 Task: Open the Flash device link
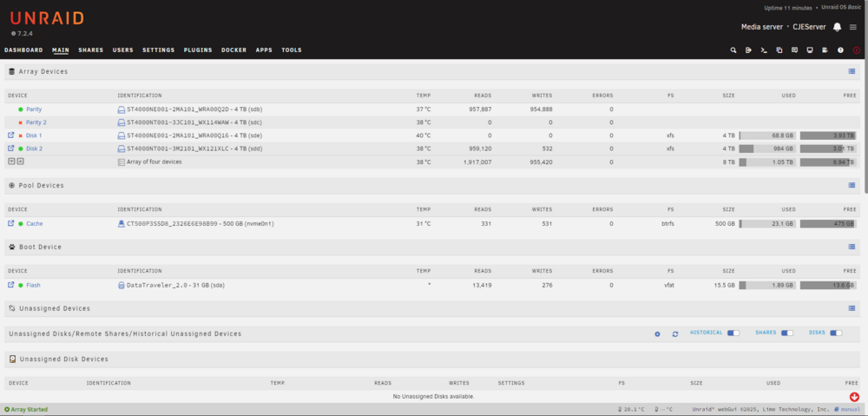pyautogui.click(x=33, y=285)
